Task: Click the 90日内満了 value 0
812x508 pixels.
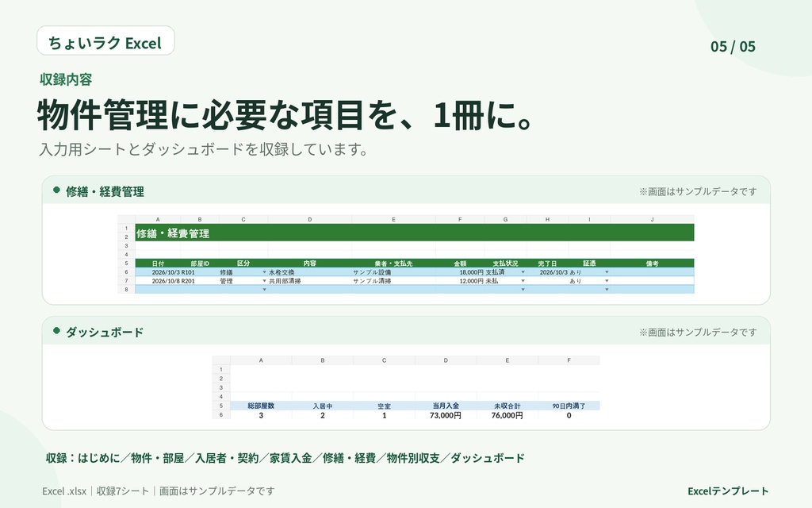Action: pyautogui.click(x=569, y=415)
